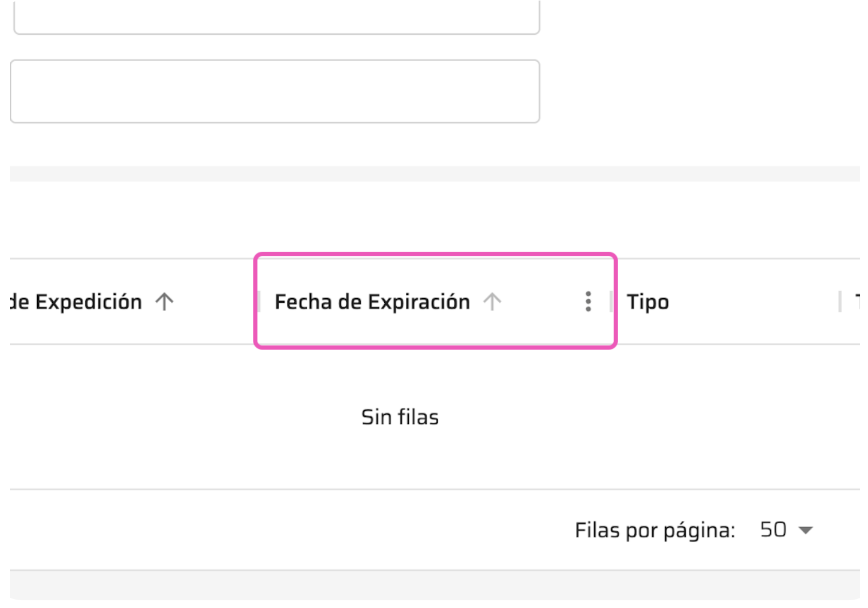868x608 pixels.
Task: Click the Tipo column header
Action: 647,302
